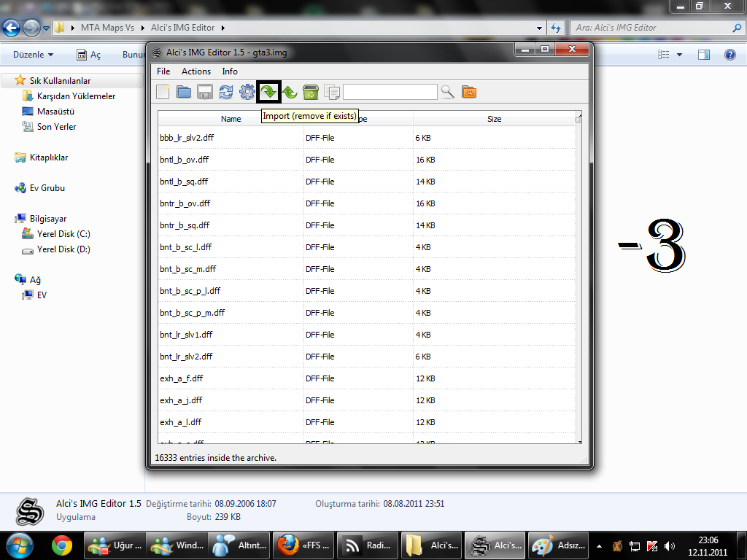Switch to Firefox «FFS taskbar button
Viewport: 747px width, 560px height.
pyautogui.click(x=303, y=545)
